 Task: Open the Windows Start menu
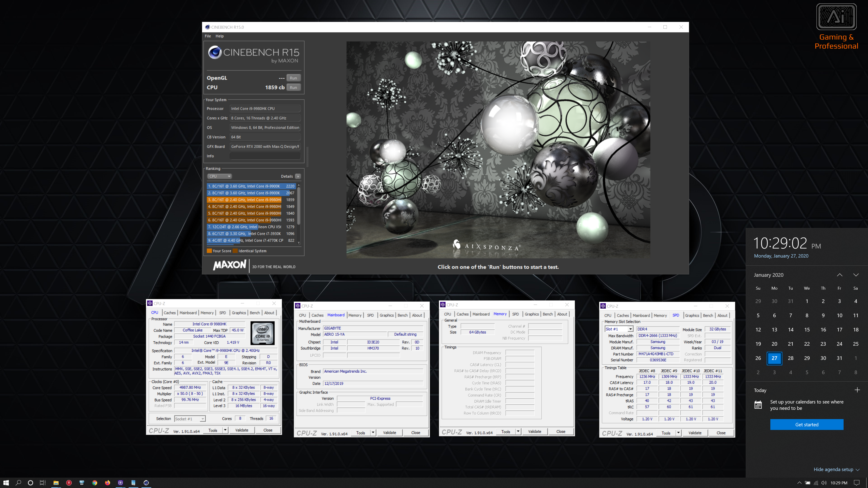(6, 483)
